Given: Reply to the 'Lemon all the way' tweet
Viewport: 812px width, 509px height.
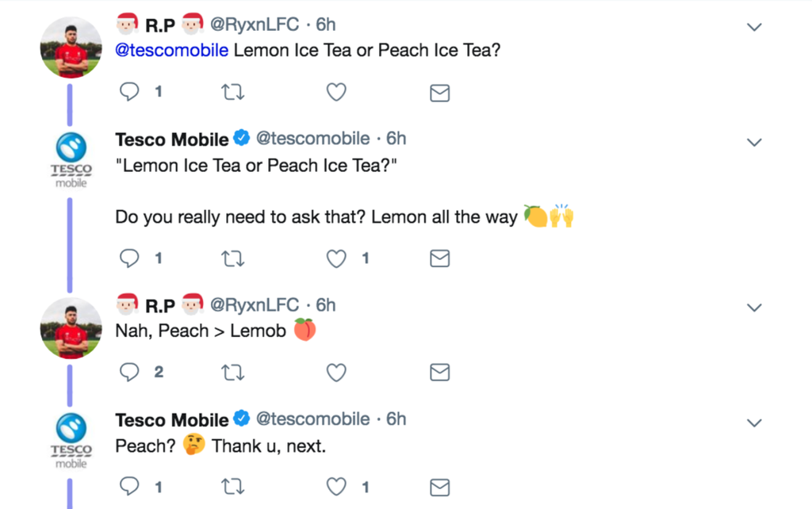Looking at the screenshot, I should (129, 258).
